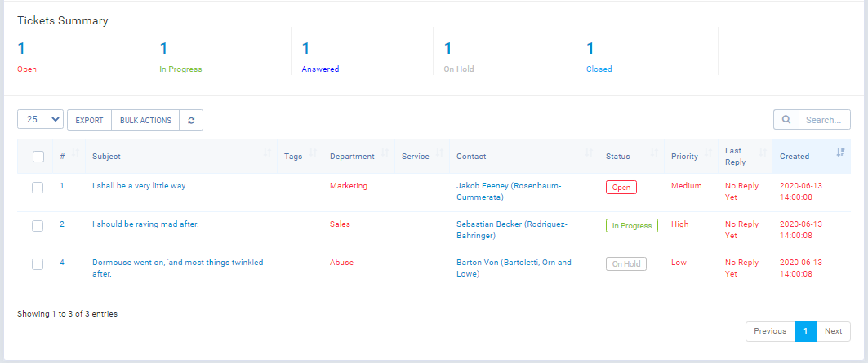The width and height of the screenshot is (868, 363).
Task: Click ticket number 4 link
Action: (x=62, y=263)
